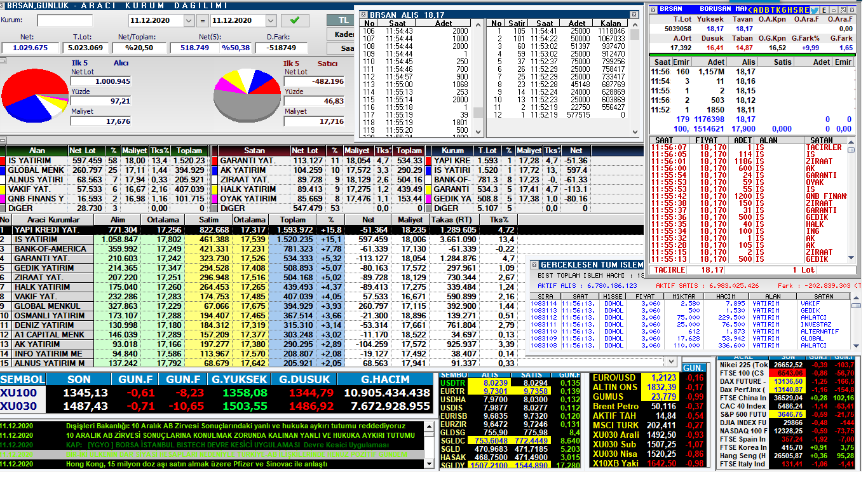Open start date 11.12.2020 dropdown
This screenshot has height=488, width=868.
pyautogui.click(x=189, y=20)
